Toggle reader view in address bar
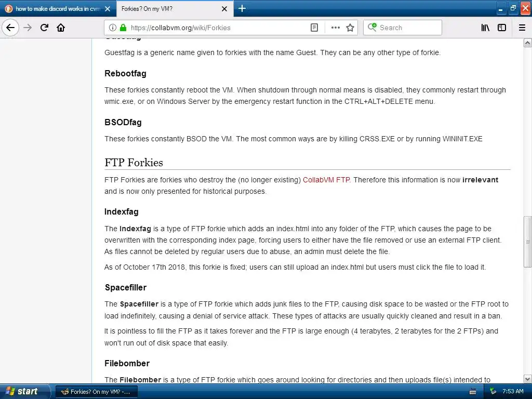Screen dimensions: 532x399 click(x=314, y=28)
